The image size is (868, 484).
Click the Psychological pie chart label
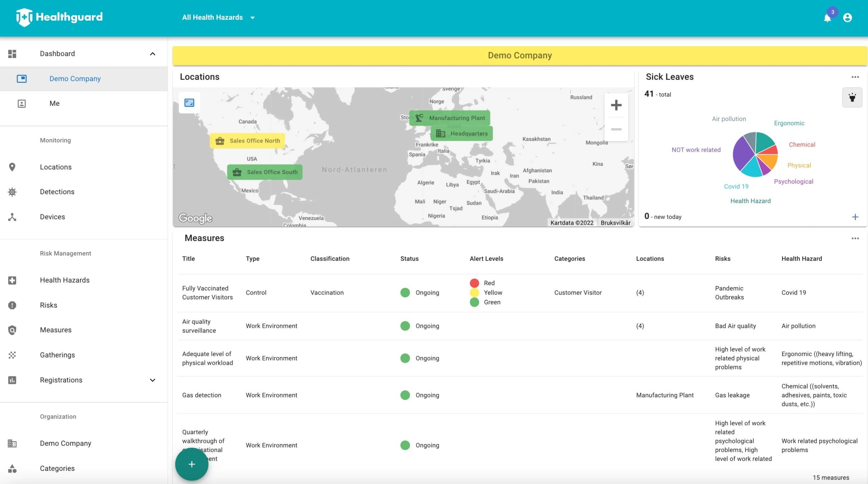[x=793, y=182]
